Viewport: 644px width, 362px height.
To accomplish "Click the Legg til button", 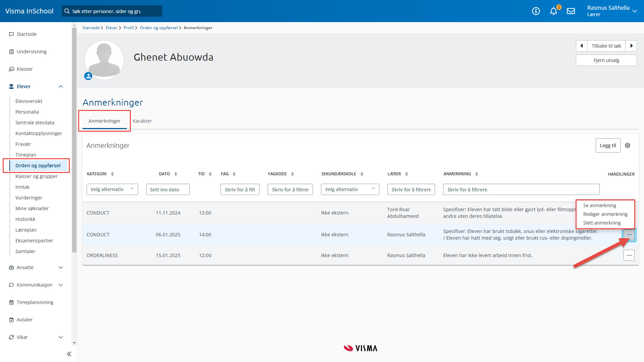I will (x=608, y=145).
